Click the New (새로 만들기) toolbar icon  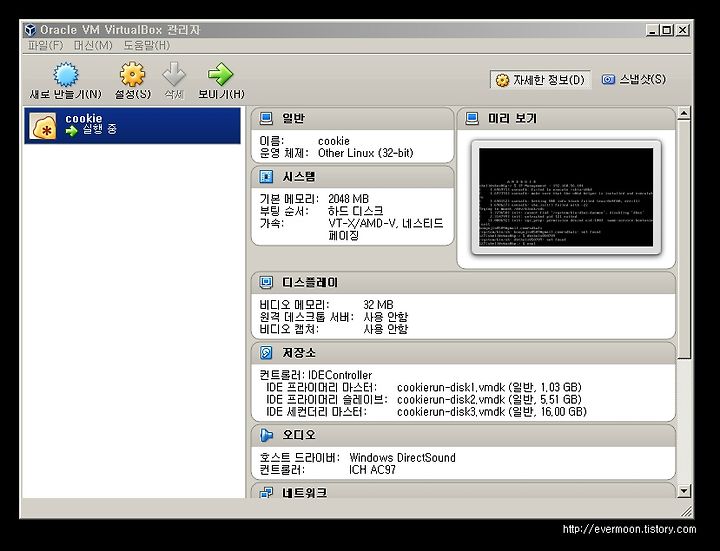point(66,74)
